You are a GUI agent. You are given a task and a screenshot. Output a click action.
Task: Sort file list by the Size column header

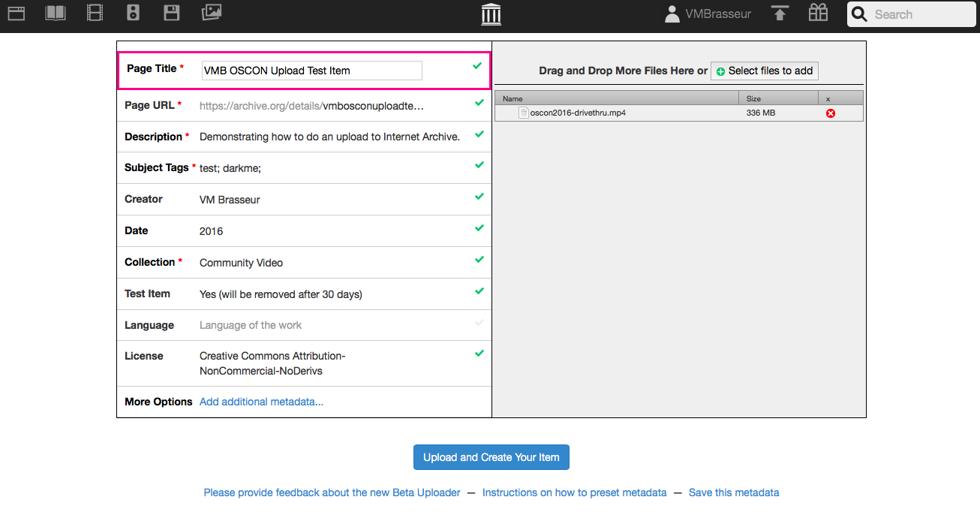click(x=779, y=98)
